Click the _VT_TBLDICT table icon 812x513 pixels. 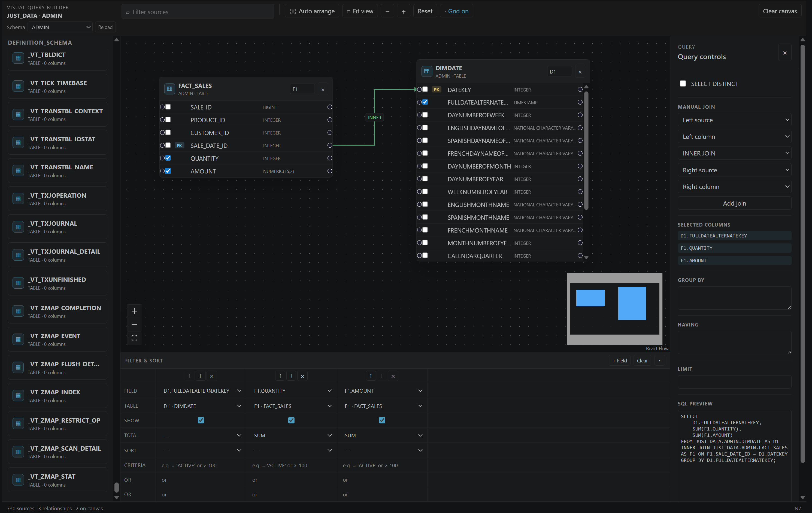[x=18, y=58]
